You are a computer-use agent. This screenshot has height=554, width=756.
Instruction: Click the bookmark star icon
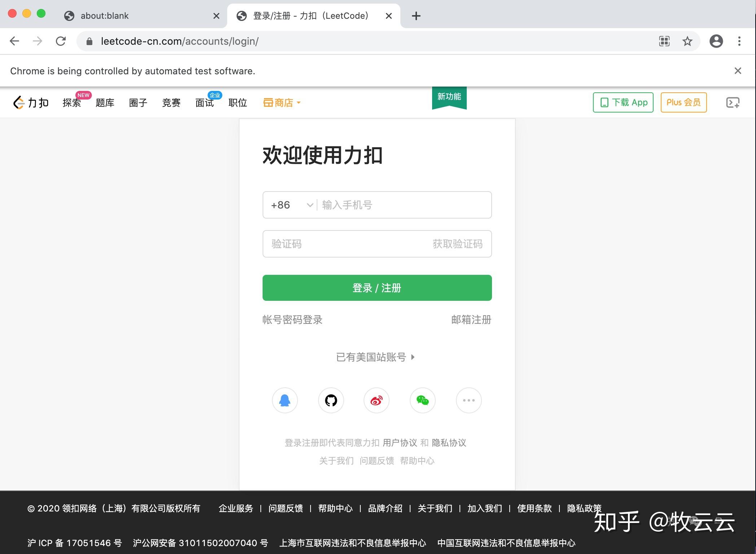pos(687,41)
